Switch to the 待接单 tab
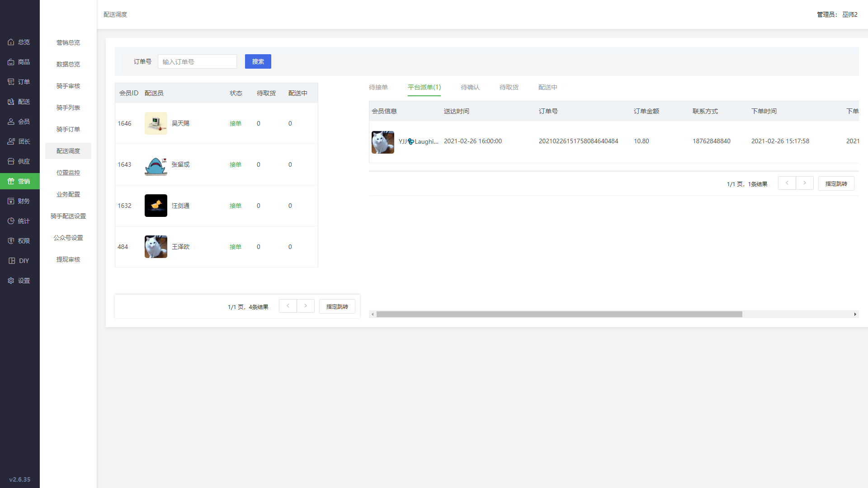This screenshot has height=488, width=868. click(x=378, y=87)
